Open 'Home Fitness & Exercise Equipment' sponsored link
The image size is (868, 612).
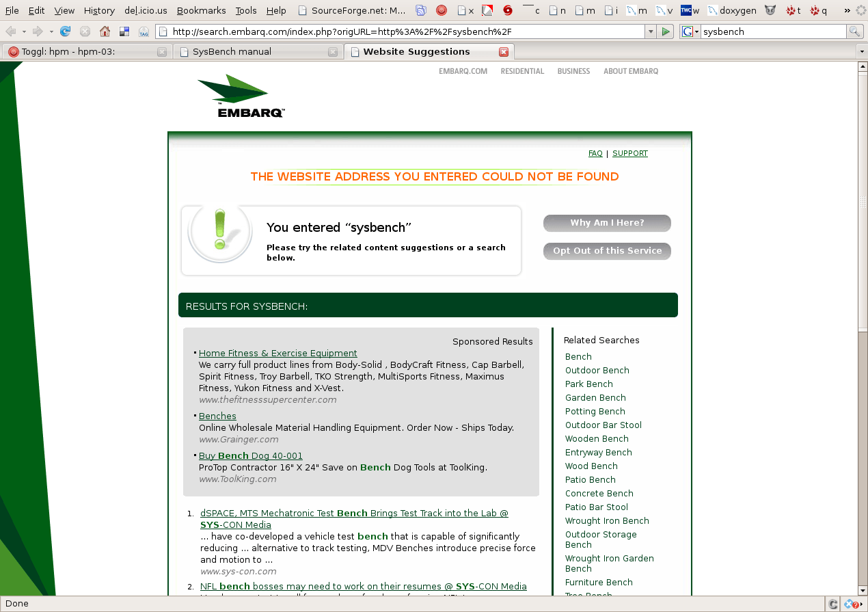pyautogui.click(x=278, y=354)
